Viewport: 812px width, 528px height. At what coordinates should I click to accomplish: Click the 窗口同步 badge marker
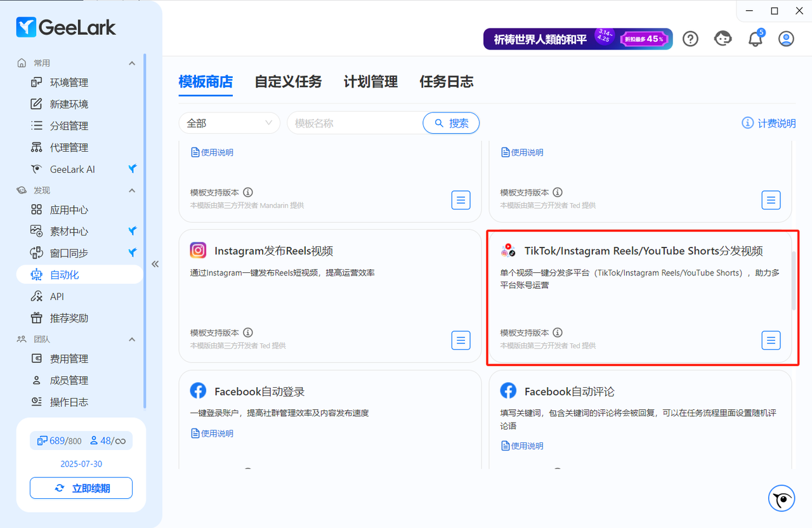(x=132, y=253)
